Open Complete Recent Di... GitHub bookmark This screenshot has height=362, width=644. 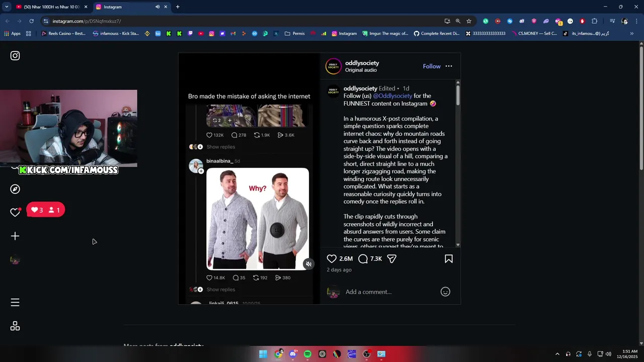437,34
